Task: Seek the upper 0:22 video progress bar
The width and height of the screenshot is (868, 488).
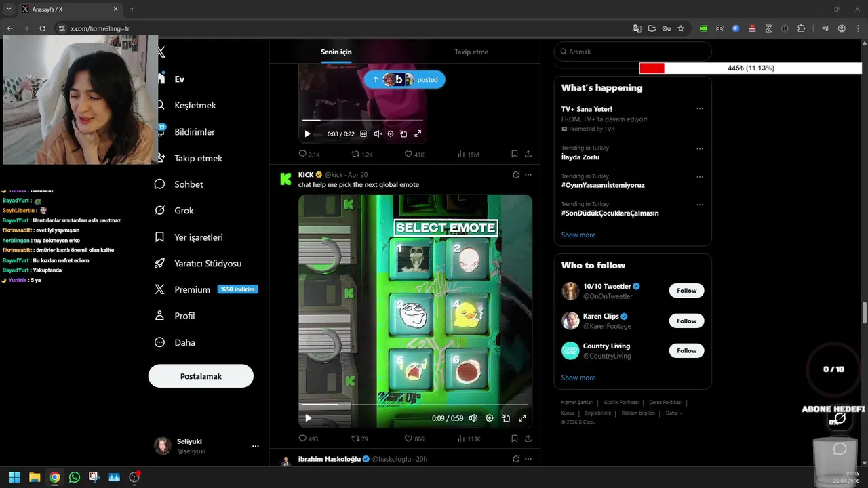Action: pyautogui.click(x=363, y=121)
